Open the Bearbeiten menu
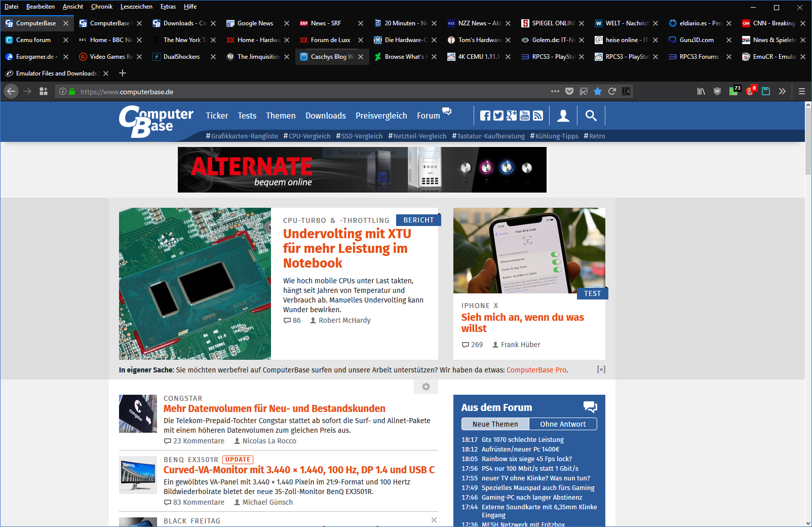Image resolution: width=812 pixels, height=527 pixels. point(41,7)
